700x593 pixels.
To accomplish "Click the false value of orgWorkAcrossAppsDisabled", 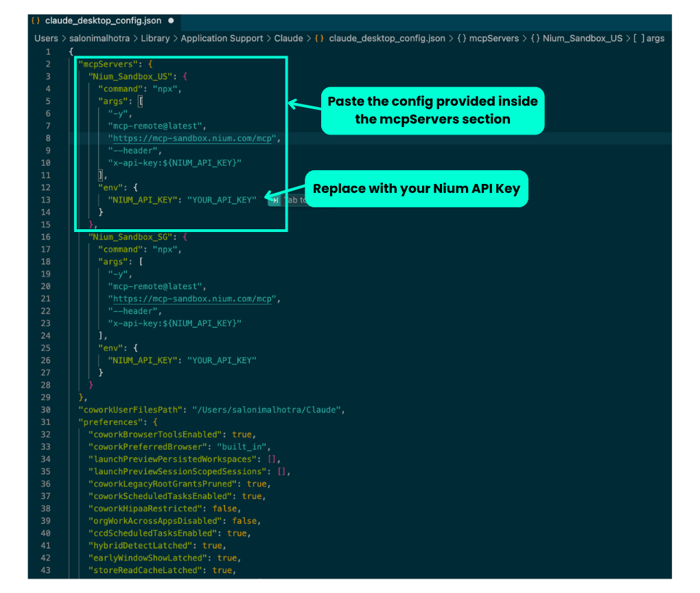I will [244, 521].
